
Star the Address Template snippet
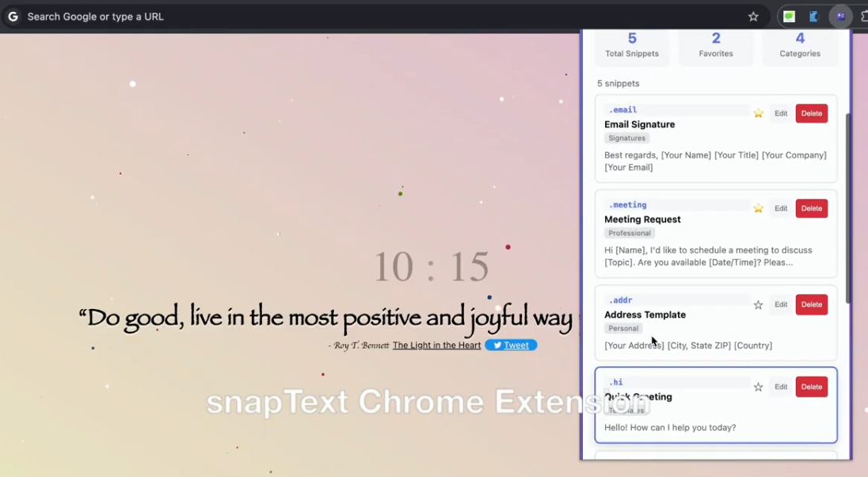(x=758, y=305)
